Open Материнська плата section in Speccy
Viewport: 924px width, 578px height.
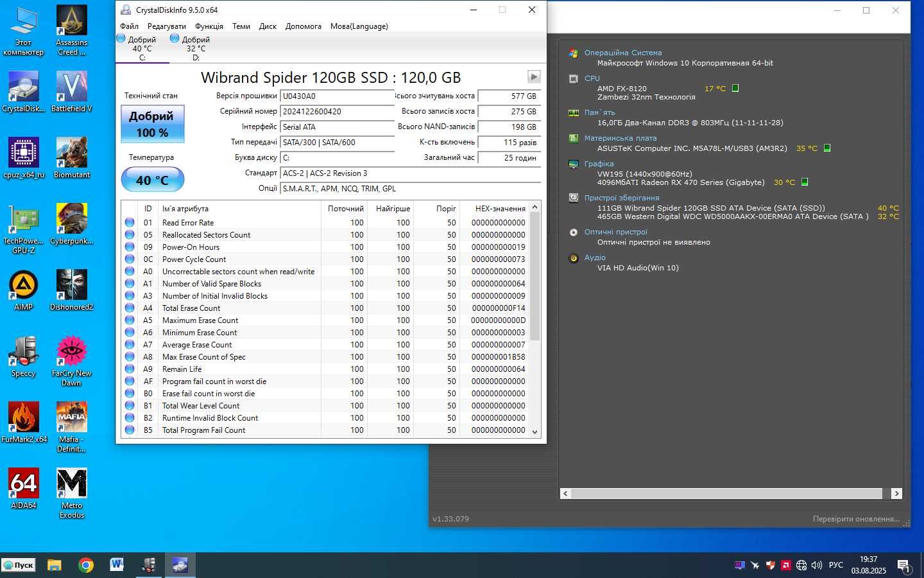click(x=620, y=138)
